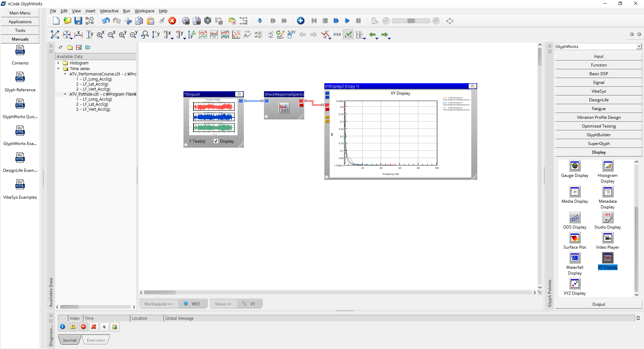Click the fit workspace crosshair icon

(x=450, y=21)
